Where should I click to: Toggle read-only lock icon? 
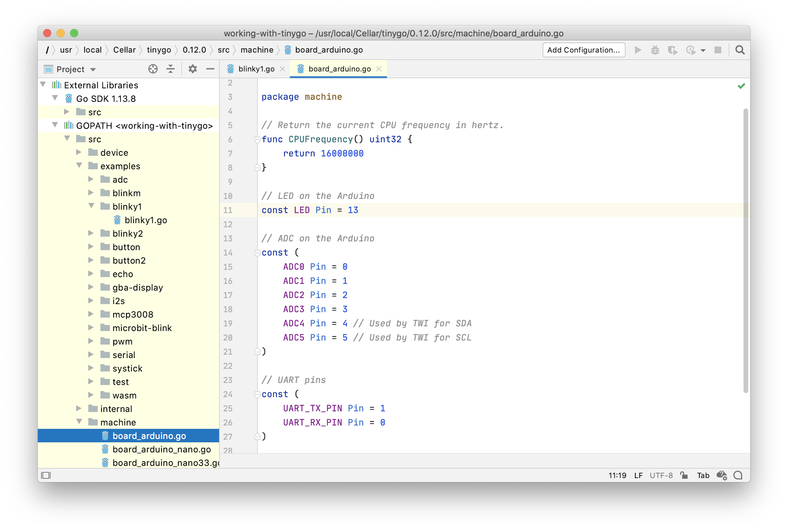click(684, 475)
